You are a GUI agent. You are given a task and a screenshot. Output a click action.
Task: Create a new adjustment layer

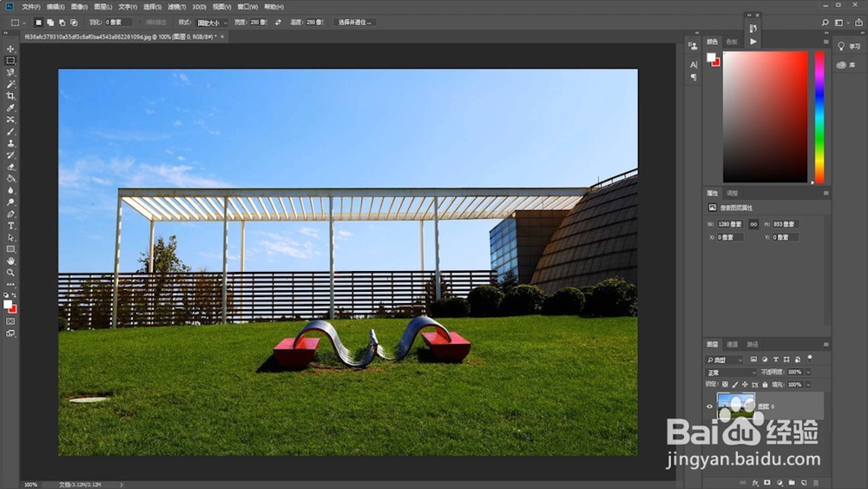779,483
